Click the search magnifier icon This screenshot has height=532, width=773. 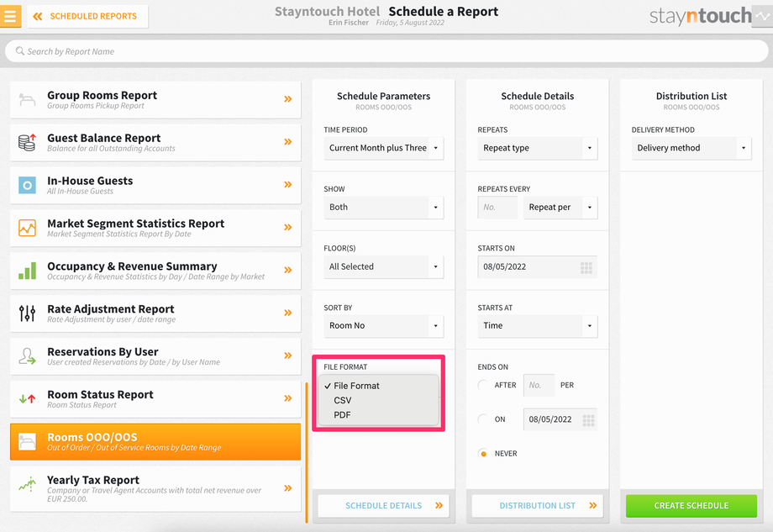coord(19,50)
